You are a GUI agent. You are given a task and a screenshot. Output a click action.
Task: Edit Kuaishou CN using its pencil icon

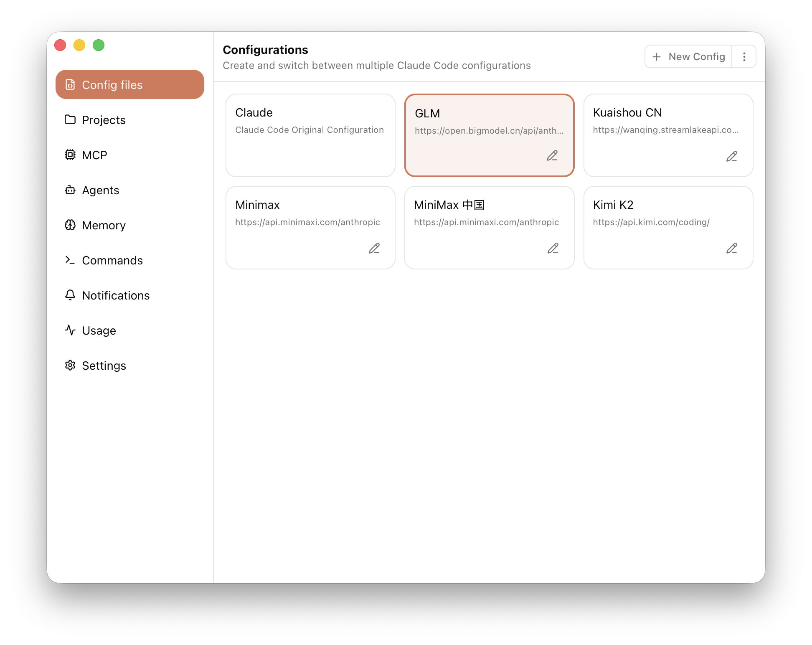(x=731, y=156)
